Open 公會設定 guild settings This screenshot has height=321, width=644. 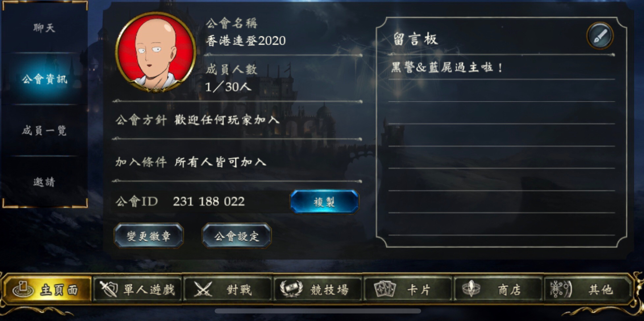click(x=236, y=236)
